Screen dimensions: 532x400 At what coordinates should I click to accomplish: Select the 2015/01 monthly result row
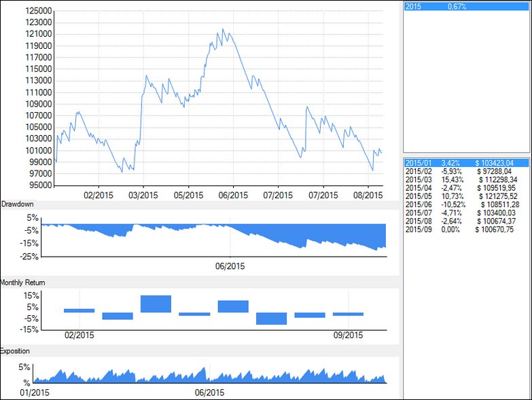point(465,163)
